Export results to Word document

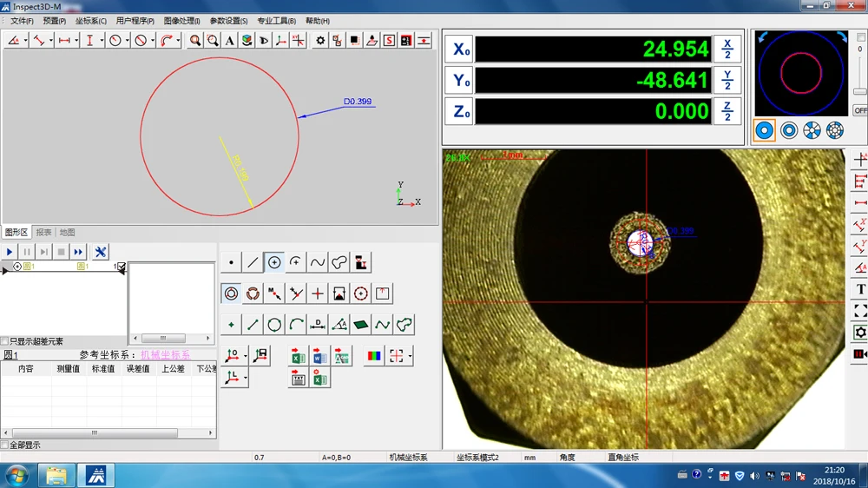click(319, 356)
